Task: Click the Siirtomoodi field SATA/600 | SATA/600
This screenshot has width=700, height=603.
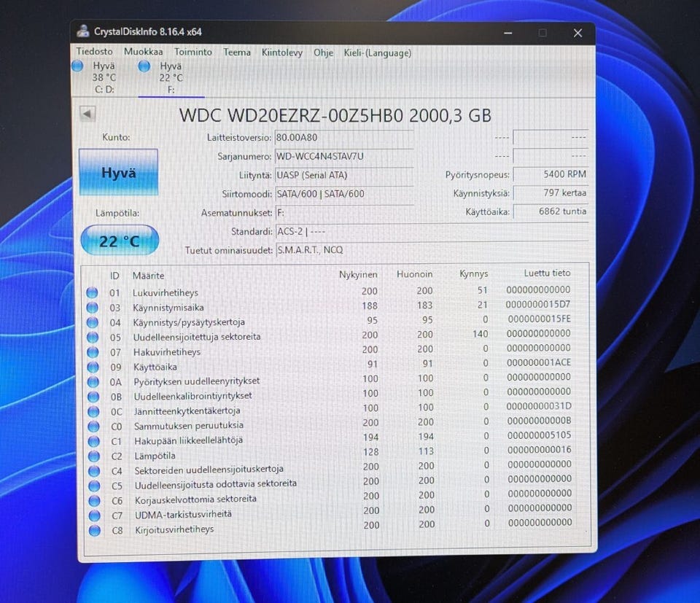Action: (x=344, y=194)
